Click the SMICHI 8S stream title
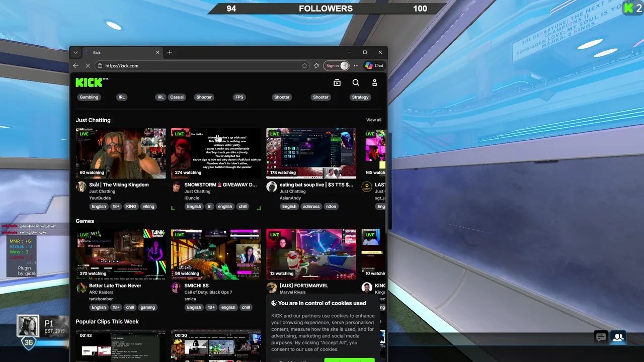The width and height of the screenshot is (644, 362). pos(196,286)
